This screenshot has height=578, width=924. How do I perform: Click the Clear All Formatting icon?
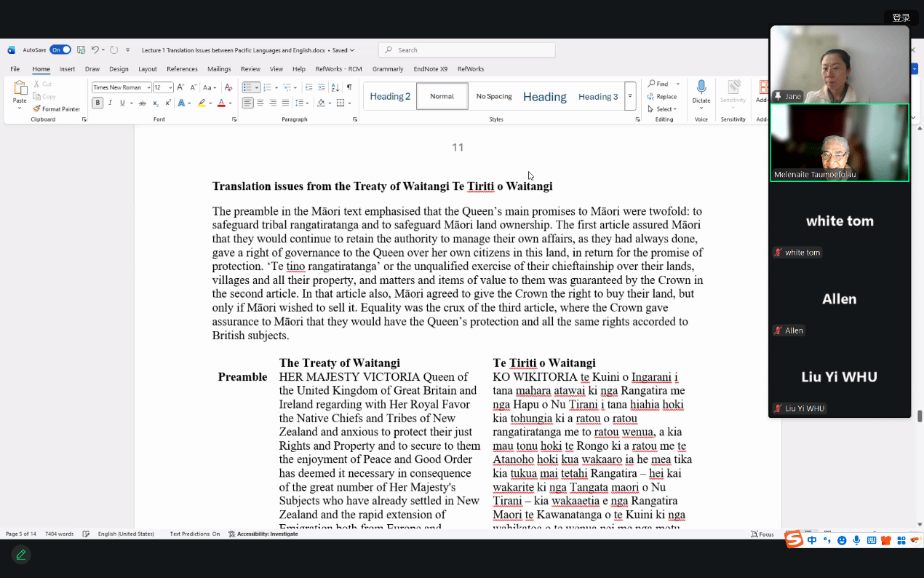click(229, 87)
